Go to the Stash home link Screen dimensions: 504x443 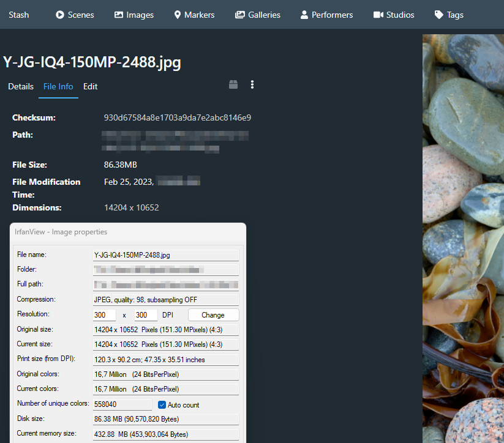[x=18, y=15]
